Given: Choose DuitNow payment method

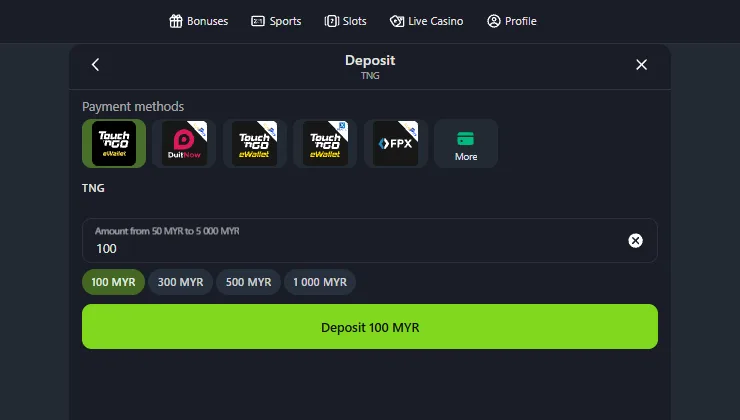Looking at the screenshot, I should pos(184,143).
